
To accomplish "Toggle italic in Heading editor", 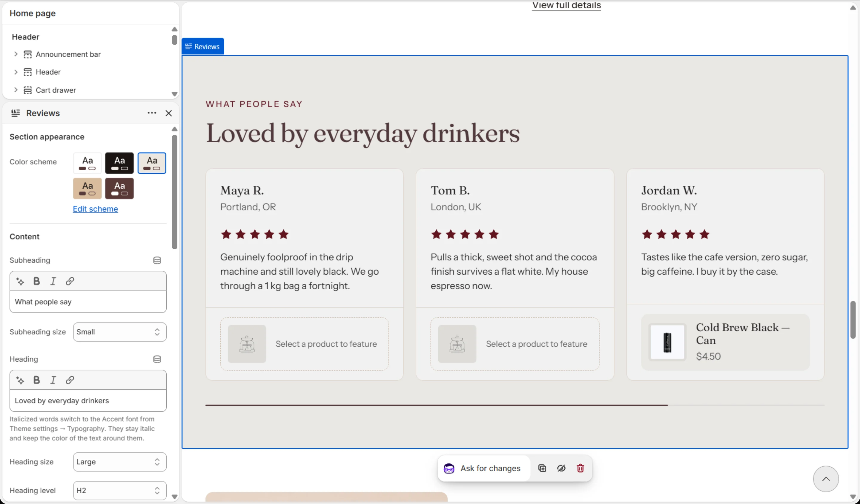I will [53, 380].
